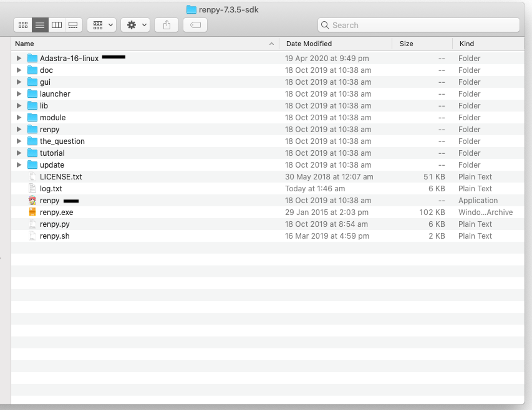Select the renpy application icon
This screenshot has width=532, height=410.
(32, 201)
